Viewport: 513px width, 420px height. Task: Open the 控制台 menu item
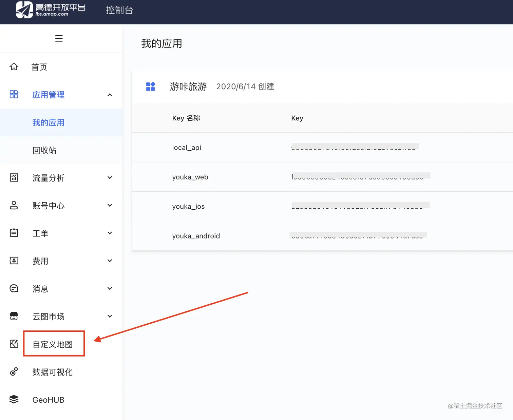pyautogui.click(x=119, y=11)
